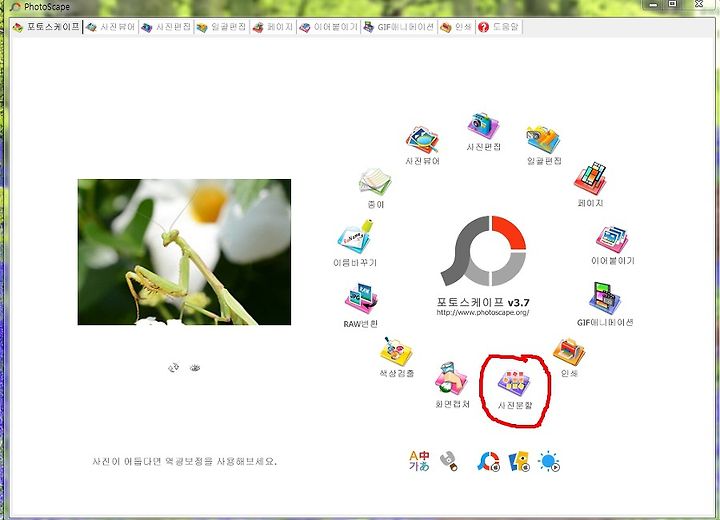The image size is (720, 520).
Task: Switch to the 사진뷰어 tab
Action: coord(111,27)
